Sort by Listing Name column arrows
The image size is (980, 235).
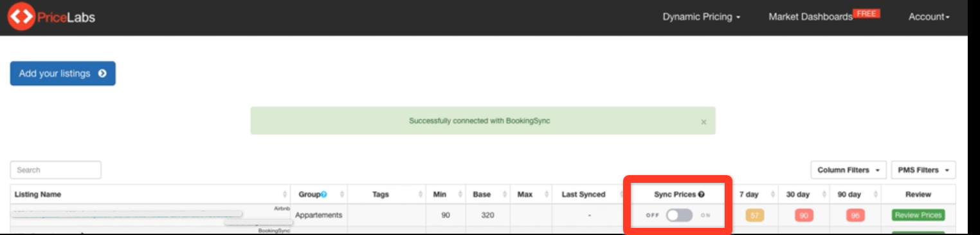(285, 194)
